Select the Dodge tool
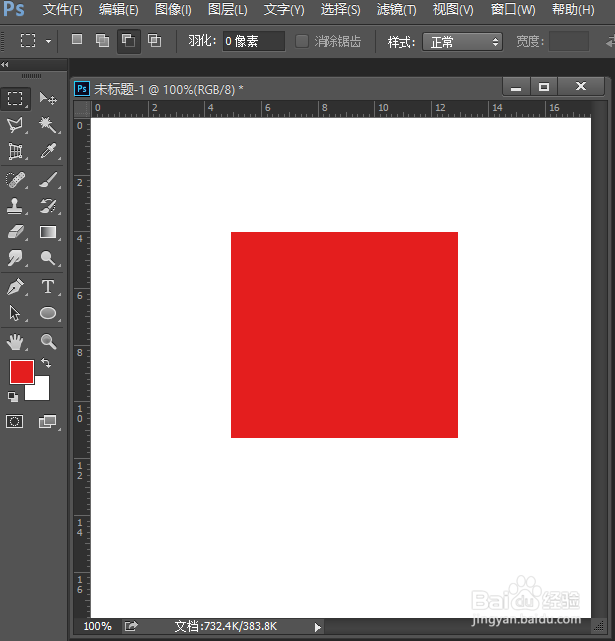 click(x=48, y=258)
